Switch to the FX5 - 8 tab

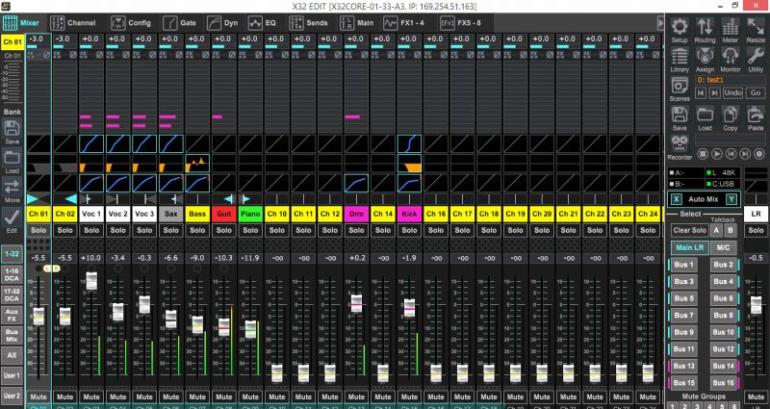point(461,23)
